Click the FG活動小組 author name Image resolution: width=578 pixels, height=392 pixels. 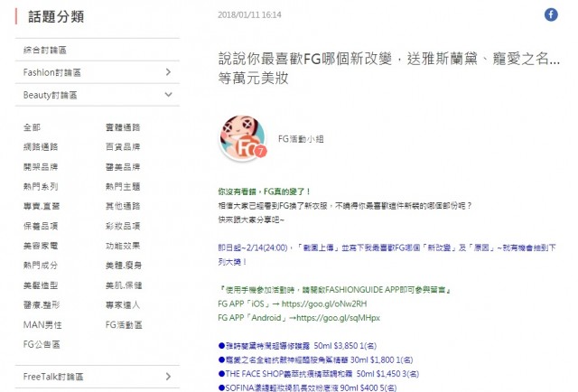[x=300, y=138]
